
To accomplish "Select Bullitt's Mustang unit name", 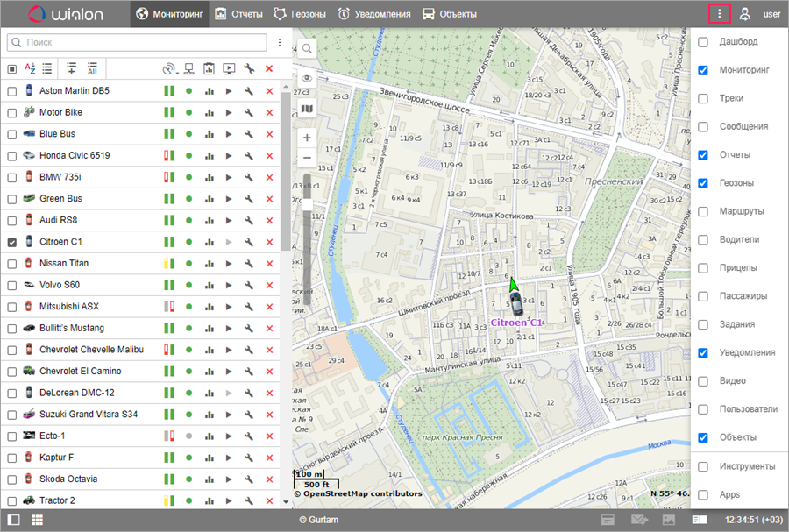I will [x=72, y=328].
